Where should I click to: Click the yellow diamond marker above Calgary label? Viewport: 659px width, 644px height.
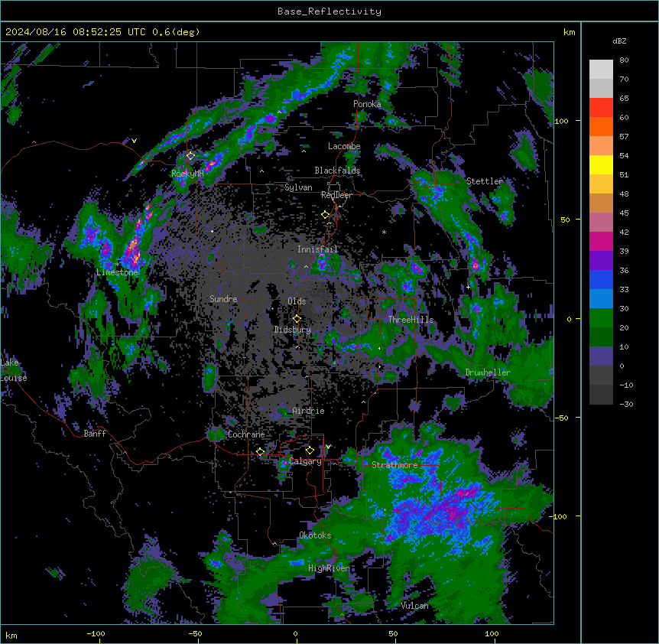310,450
